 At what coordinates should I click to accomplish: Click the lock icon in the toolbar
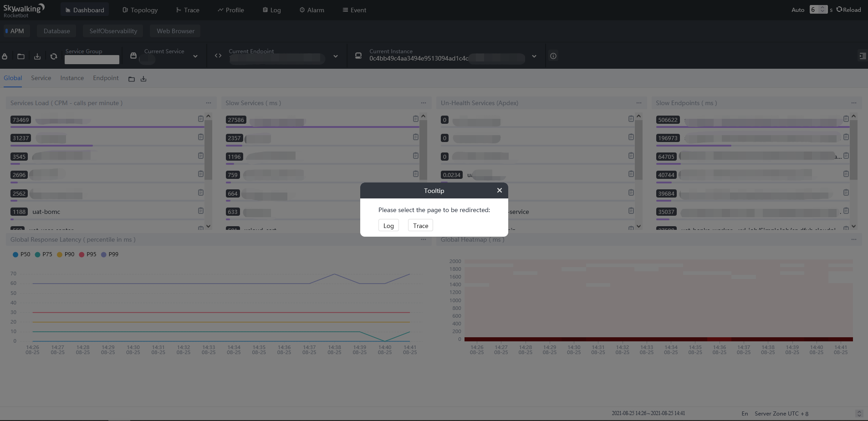tap(5, 56)
